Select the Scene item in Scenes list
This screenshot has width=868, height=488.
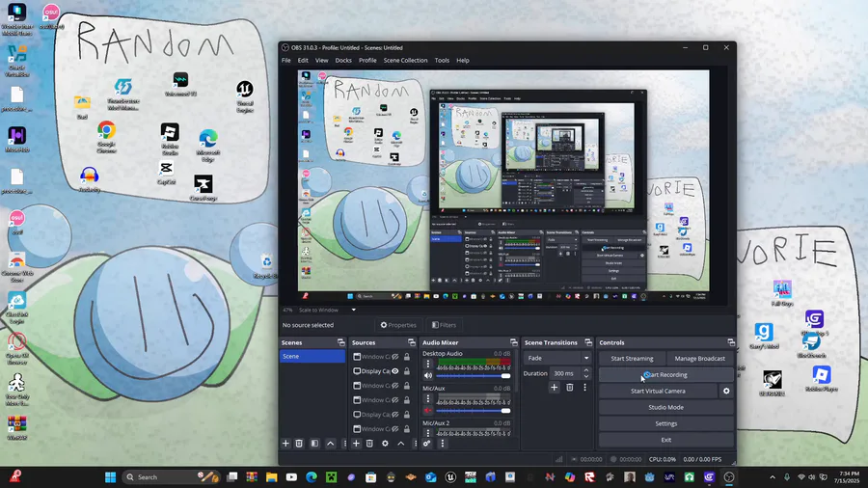tap(312, 356)
